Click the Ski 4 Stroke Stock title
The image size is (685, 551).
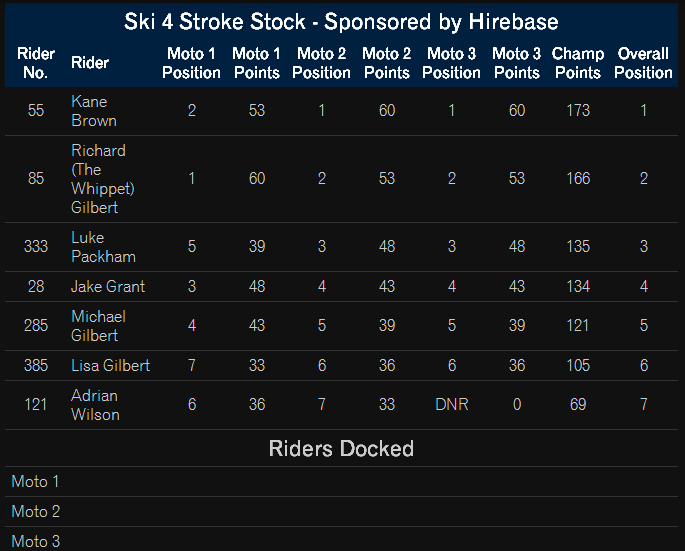(341, 22)
